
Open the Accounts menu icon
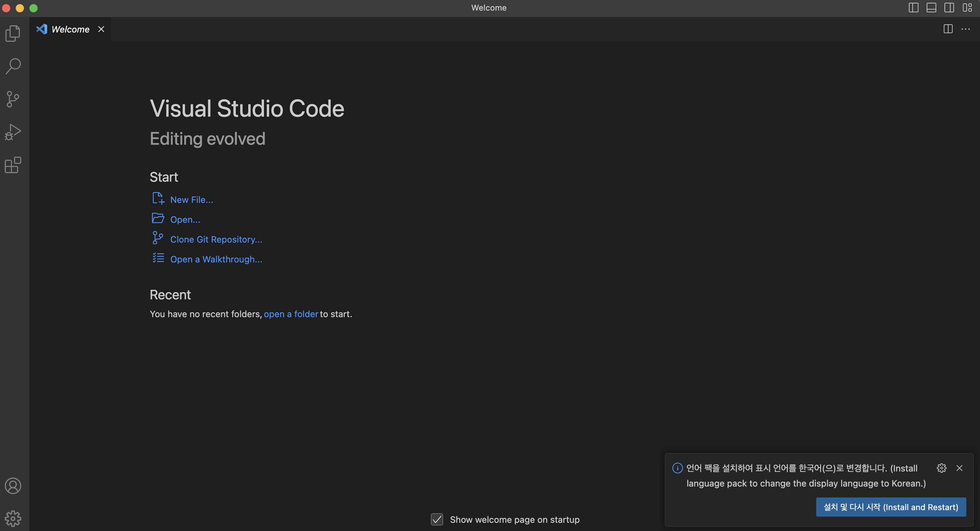(x=13, y=486)
